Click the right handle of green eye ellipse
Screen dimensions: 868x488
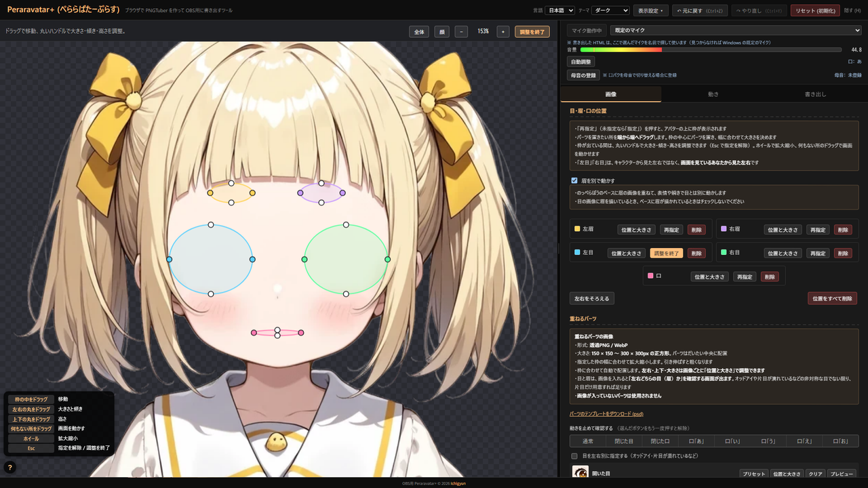click(x=388, y=260)
